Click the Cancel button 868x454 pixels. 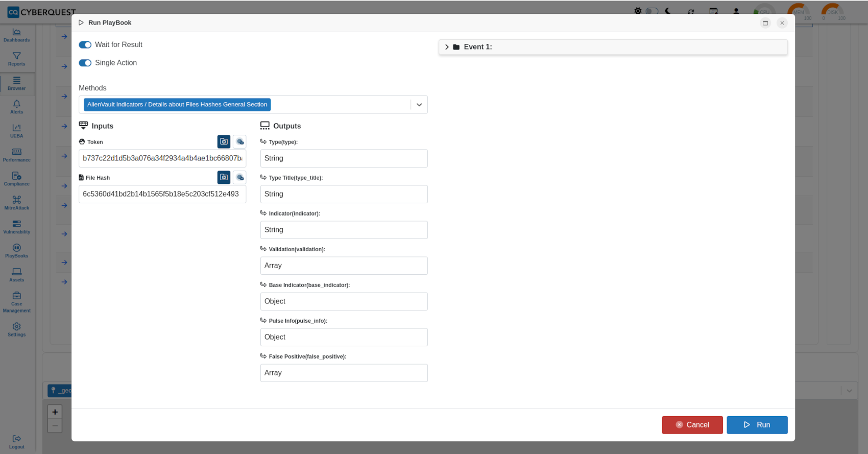[x=692, y=425]
